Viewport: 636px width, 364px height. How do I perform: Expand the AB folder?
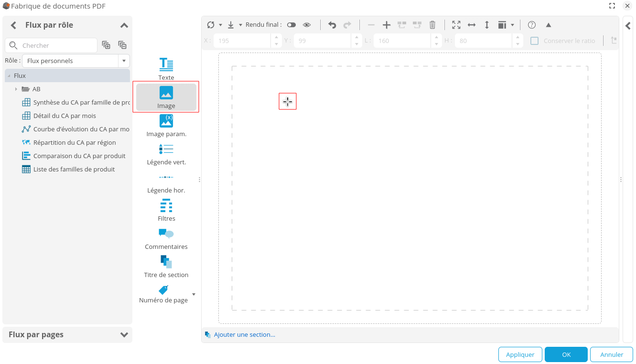pos(16,89)
